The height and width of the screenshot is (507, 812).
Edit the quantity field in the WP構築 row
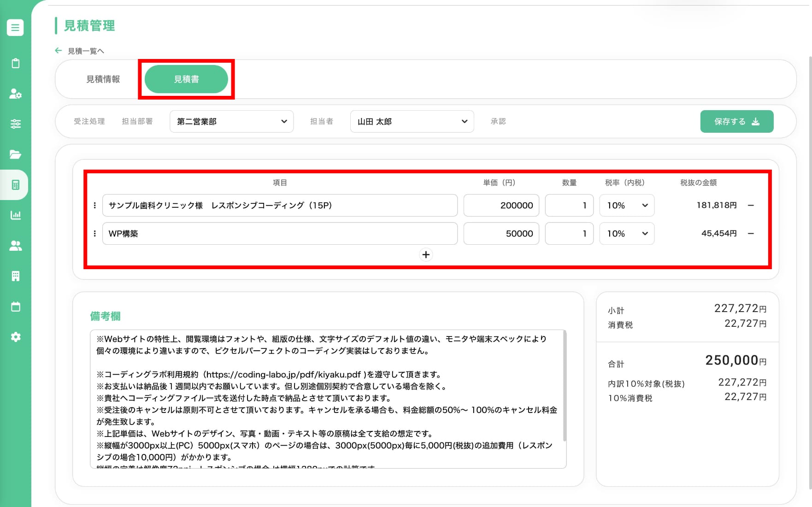point(569,234)
